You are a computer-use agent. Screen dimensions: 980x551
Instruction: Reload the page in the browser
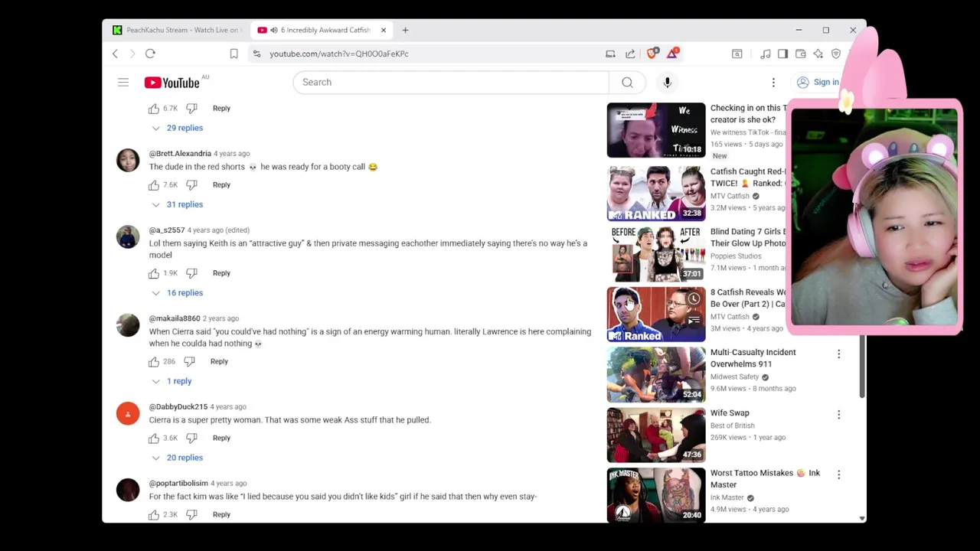point(150,54)
